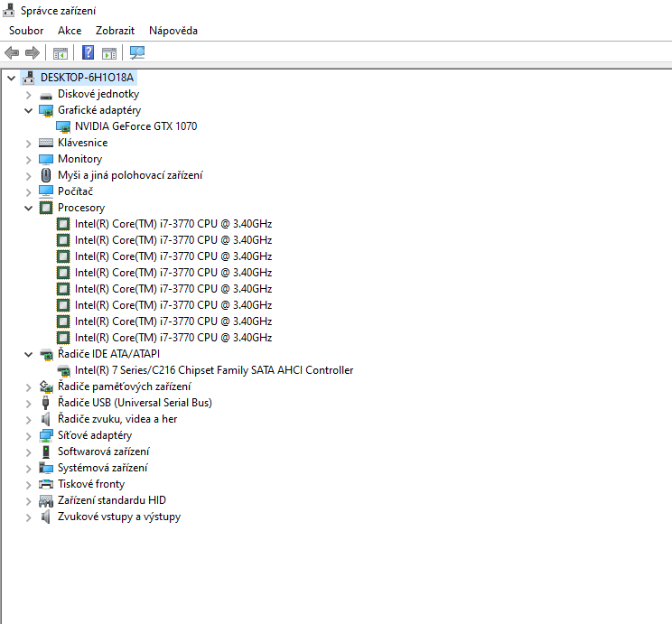This screenshot has width=672, height=624.
Task: Select the Intel SATA AHCI Controller entry
Action: click(x=214, y=370)
